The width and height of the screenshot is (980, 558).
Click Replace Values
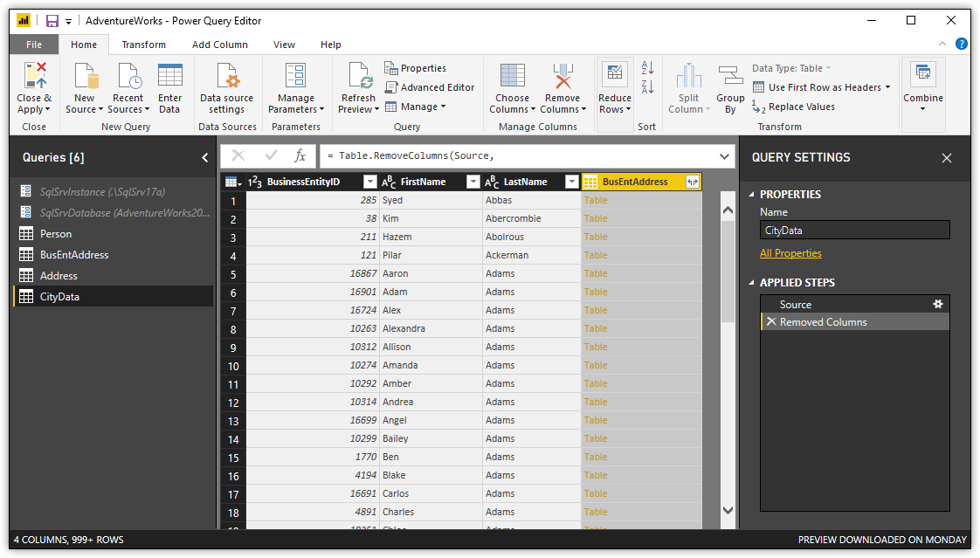pos(794,107)
